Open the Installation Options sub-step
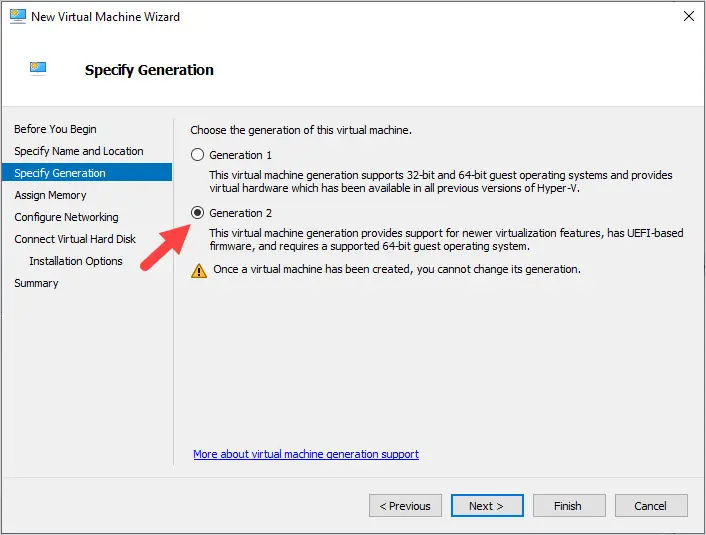Viewport: 706px width, 535px height. point(76,261)
